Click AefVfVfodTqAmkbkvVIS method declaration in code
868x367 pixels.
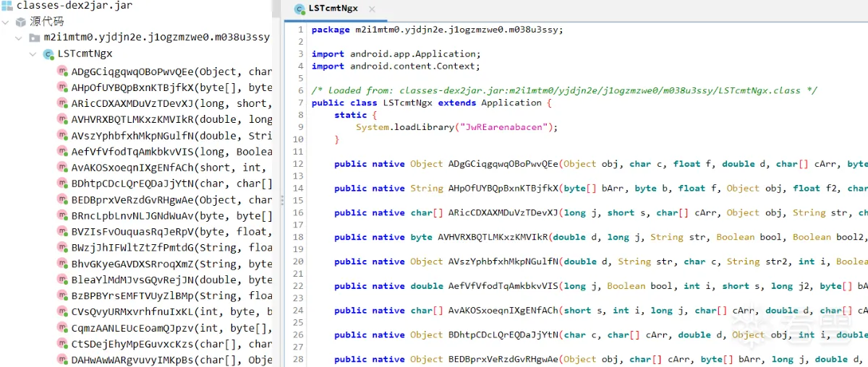click(600, 286)
